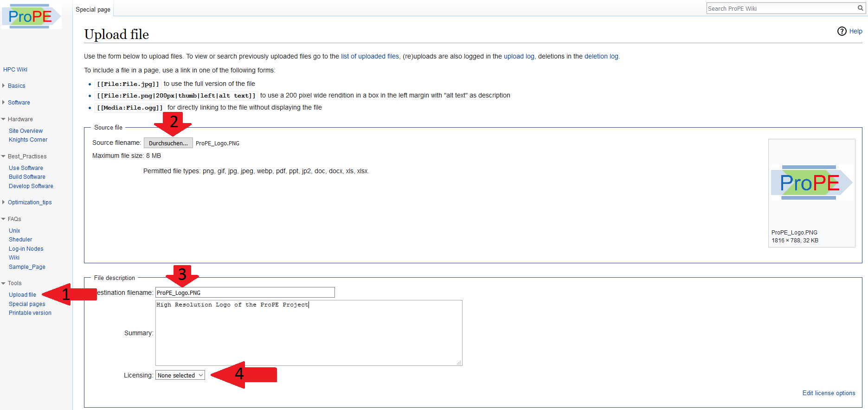This screenshot has height=410, width=868.
Task: Open Knights Corner under Hardware
Action: pos(28,140)
